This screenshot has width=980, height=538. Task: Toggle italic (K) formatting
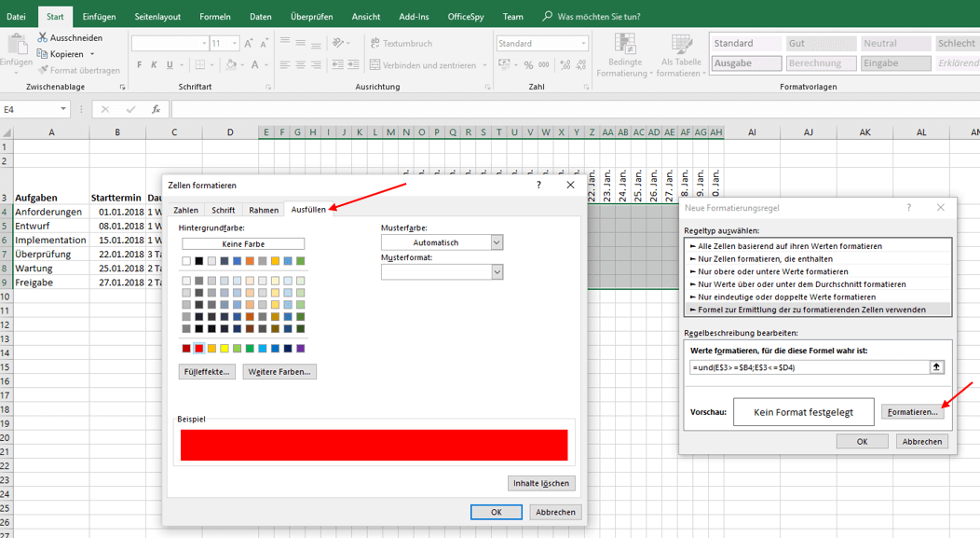(155, 65)
